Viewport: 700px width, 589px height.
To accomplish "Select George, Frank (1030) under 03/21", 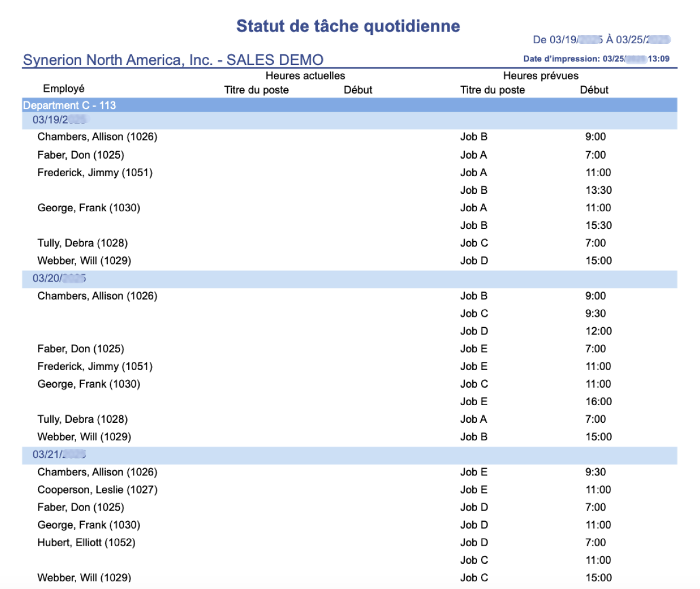I will [x=89, y=525].
